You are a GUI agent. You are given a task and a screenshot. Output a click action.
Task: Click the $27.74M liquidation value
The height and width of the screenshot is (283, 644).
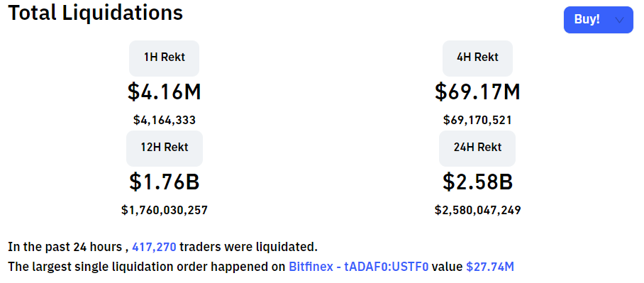pos(490,267)
